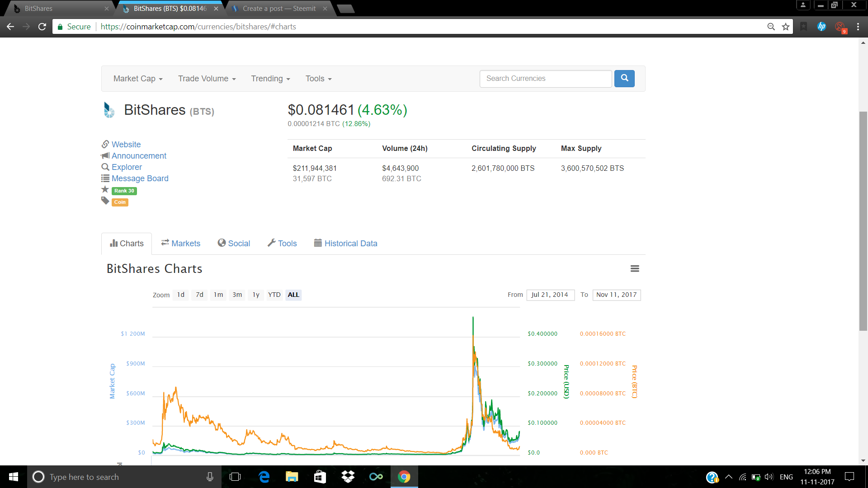Expand the Trending dropdown menu

tap(270, 79)
